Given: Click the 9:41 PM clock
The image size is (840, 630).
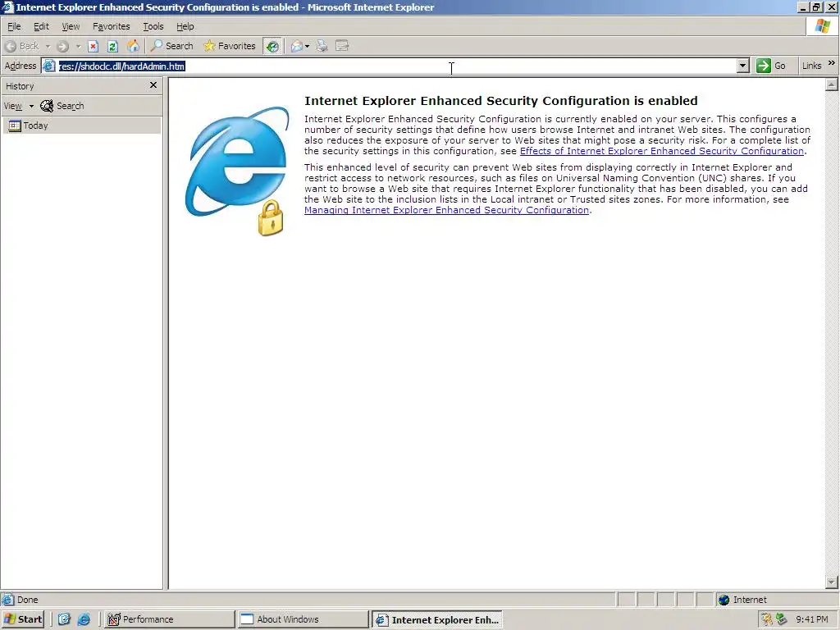Looking at the screenshot, I should (811, 619).
